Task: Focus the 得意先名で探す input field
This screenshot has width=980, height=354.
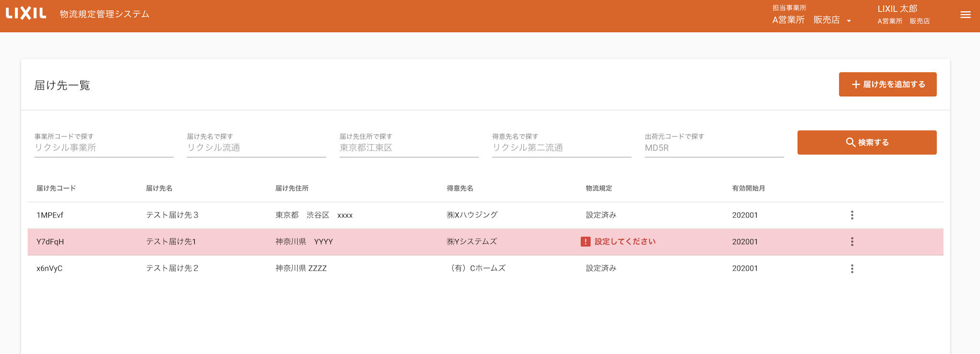Action: (561, 148)
